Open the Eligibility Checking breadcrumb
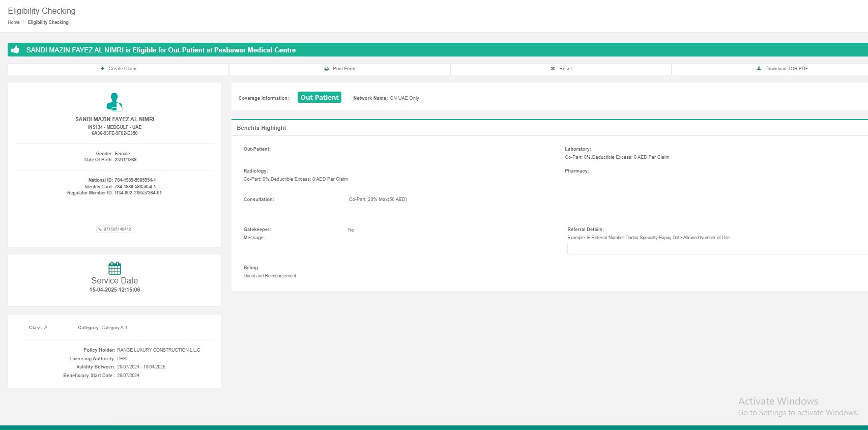The width and height of the screenshot is (868, 430). 48,22
